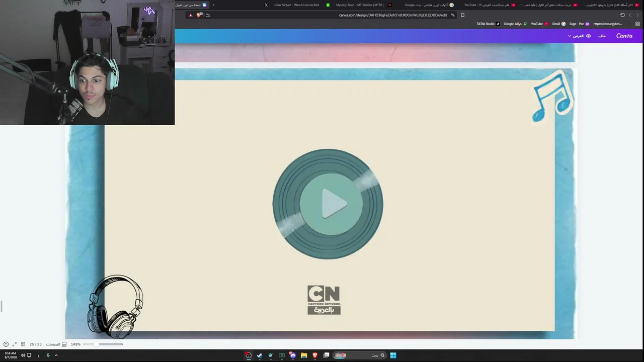
Task: Toggle the الصفحات pages panel
Action: coord(56,344)
